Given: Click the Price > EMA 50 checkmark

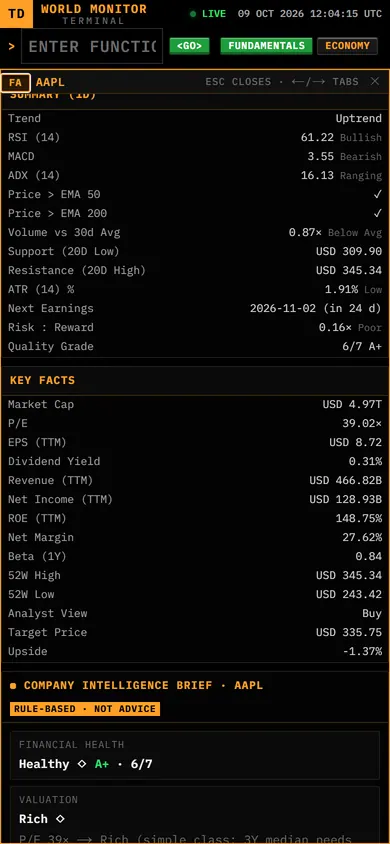Looking at the screenshot, I should (x=378, y=194).
